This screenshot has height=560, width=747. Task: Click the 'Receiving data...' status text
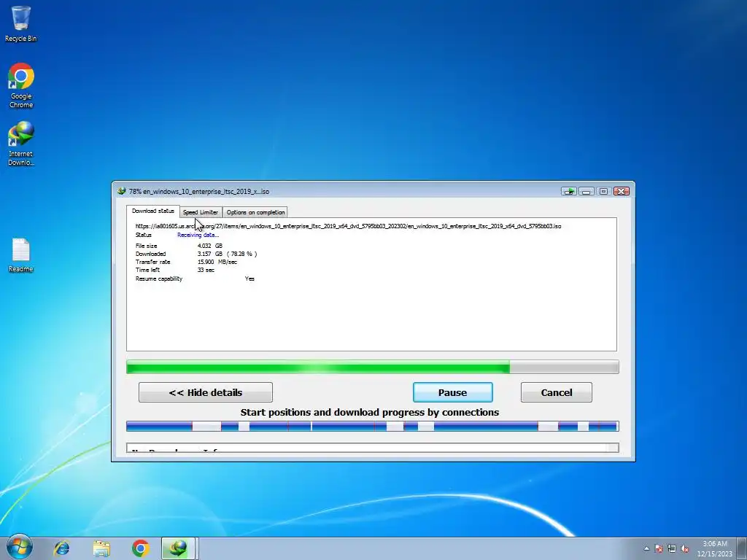pos(198,236)
